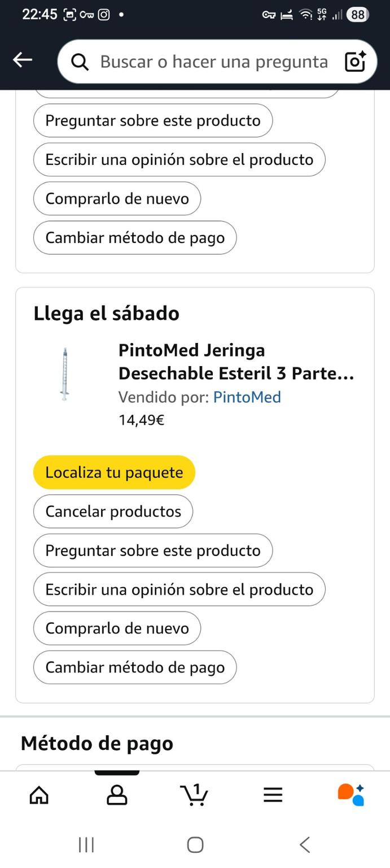Open PintoMed Jeringa product title
The image size is (390, 868).
click(236, 362)
